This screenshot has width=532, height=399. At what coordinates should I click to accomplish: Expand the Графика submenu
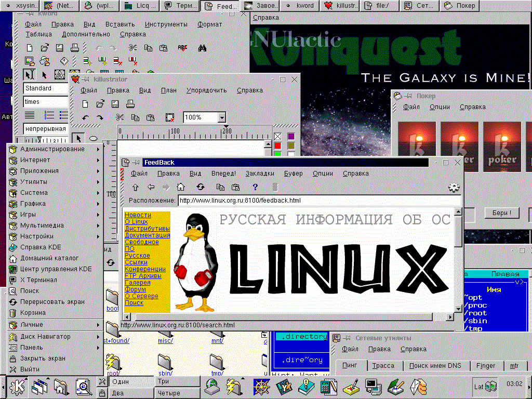[x=55, y=204]
